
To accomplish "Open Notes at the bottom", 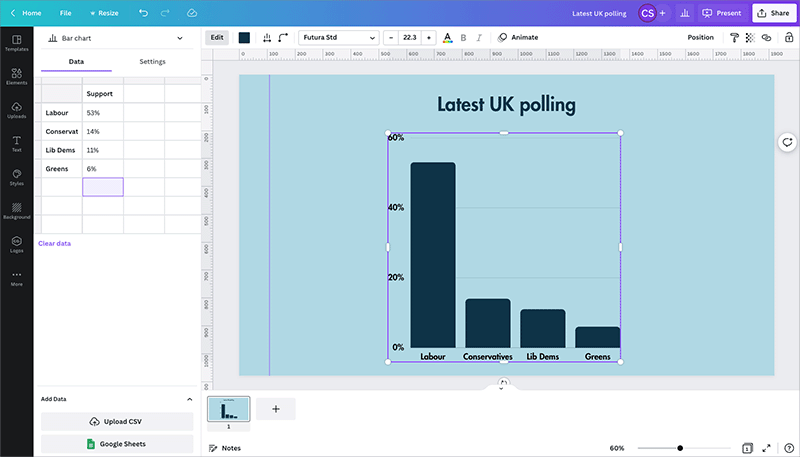I will [225, 448].
